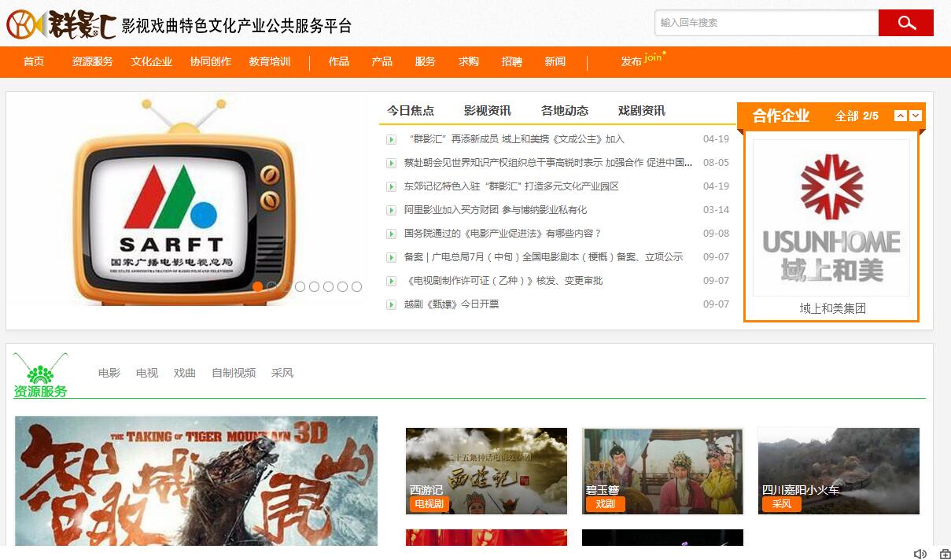Switch to the 影视资讯 news tab
The image size is (951, 560).
[x=487, y=111]
